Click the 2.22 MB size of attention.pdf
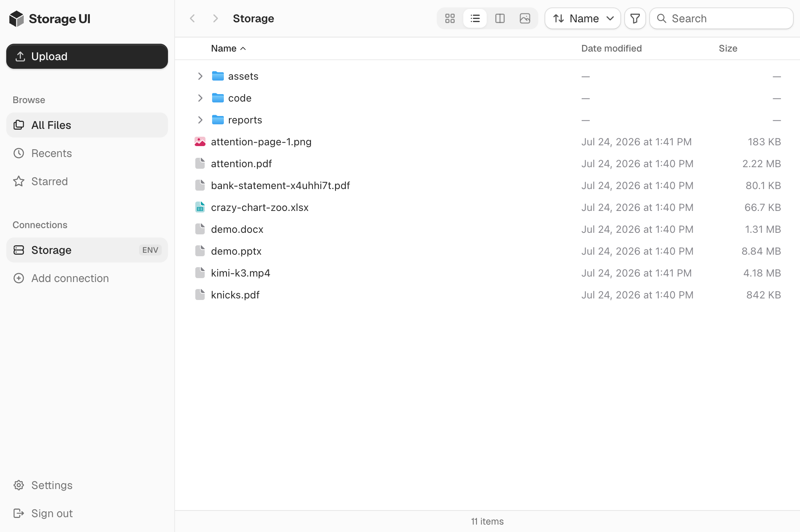The image size is (800, 532). pos(761,164)
